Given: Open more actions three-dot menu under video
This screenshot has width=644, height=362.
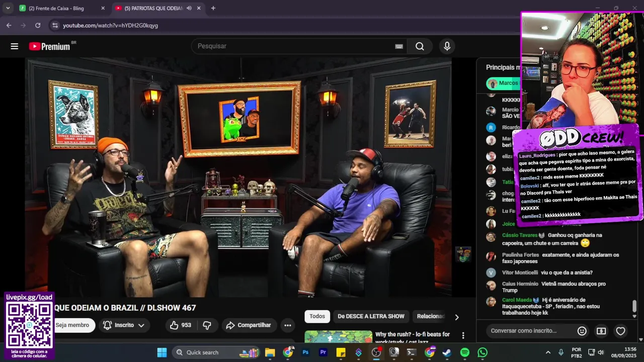Looking at the screenshot, I should 288,325.
